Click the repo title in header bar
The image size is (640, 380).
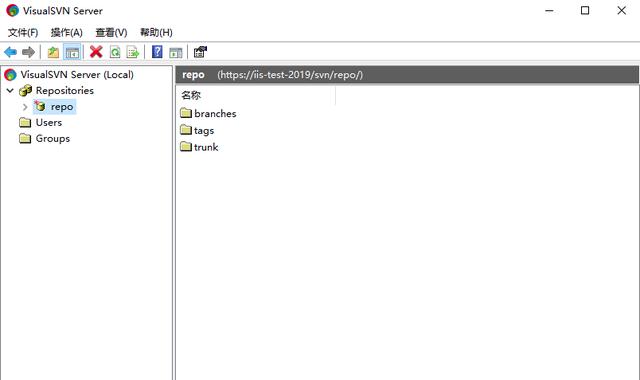[193, 75]
